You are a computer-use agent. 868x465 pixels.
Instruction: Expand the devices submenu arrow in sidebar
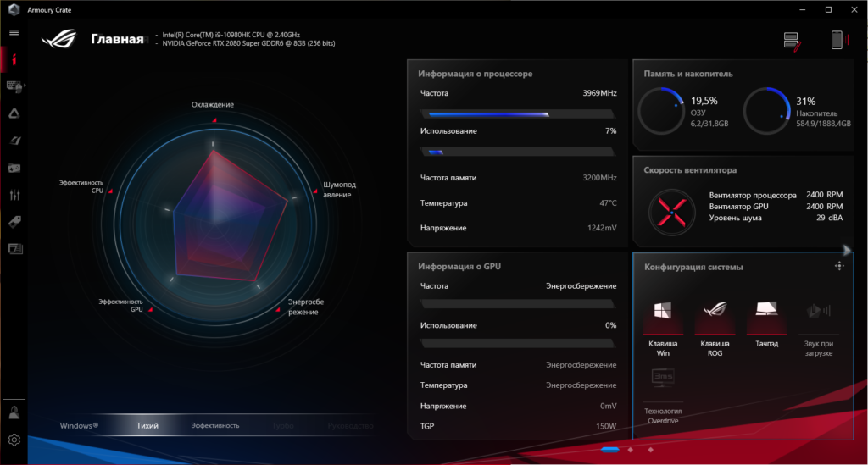[25, 86]
